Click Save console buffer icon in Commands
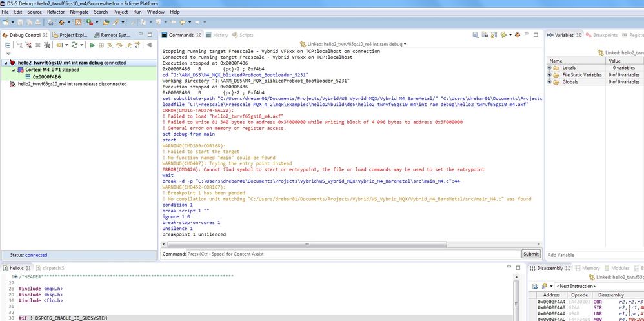The height and width of the screenshot is (321, 644). pyautogui.click(x=476, y=35)
